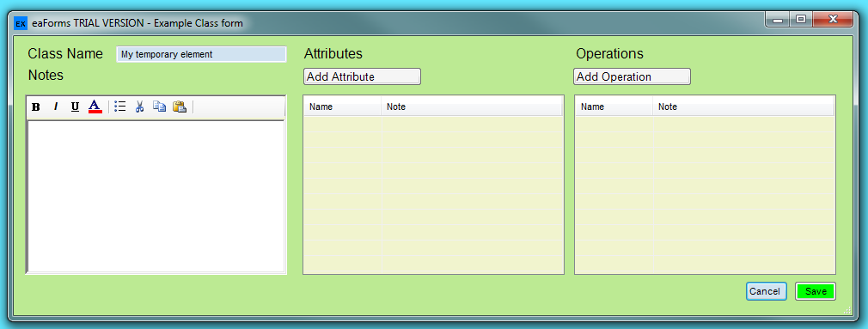Focus the Class Name text field
The width and height of the screenshot is (868, 329).
(x=201, y=54)
